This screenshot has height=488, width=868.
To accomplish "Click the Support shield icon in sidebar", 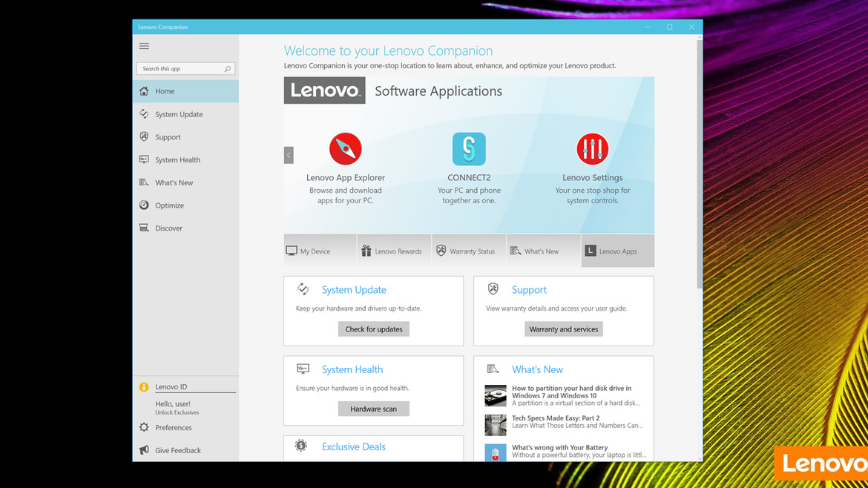I will click(144, 136).
